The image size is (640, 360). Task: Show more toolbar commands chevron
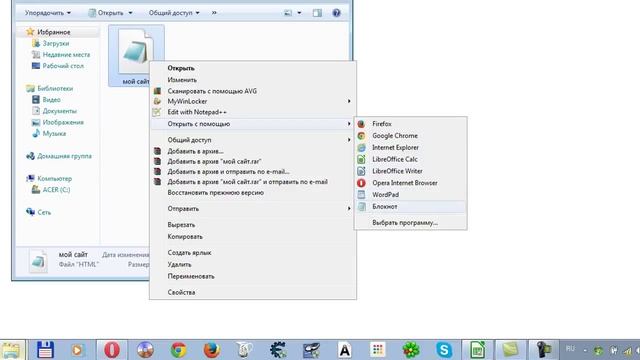214,13
